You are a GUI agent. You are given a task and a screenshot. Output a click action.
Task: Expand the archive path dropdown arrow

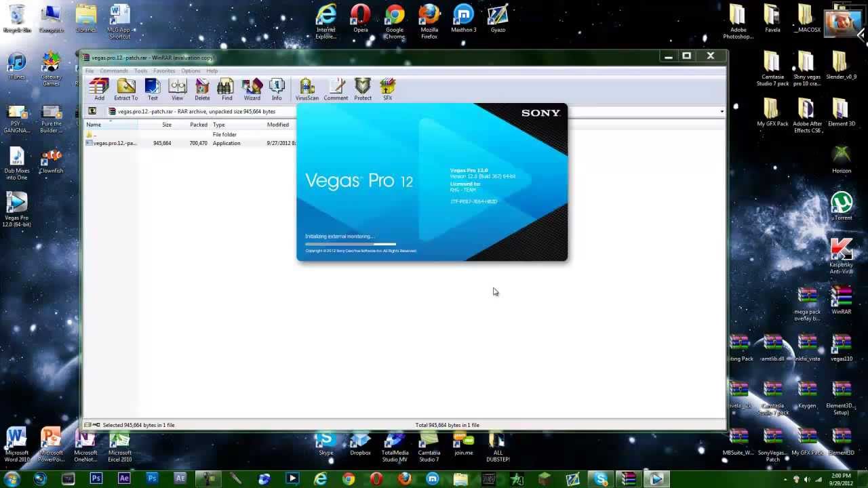(722, 111)
